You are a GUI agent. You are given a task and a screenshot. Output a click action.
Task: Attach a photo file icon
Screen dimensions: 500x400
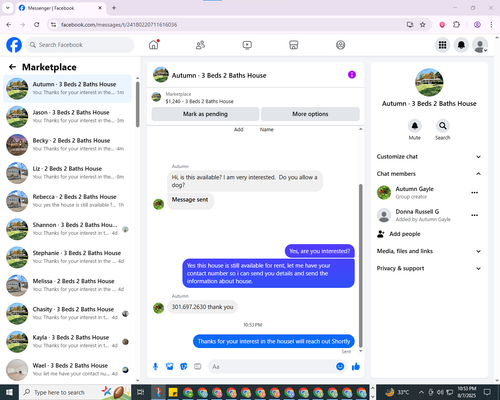[170, 367]
